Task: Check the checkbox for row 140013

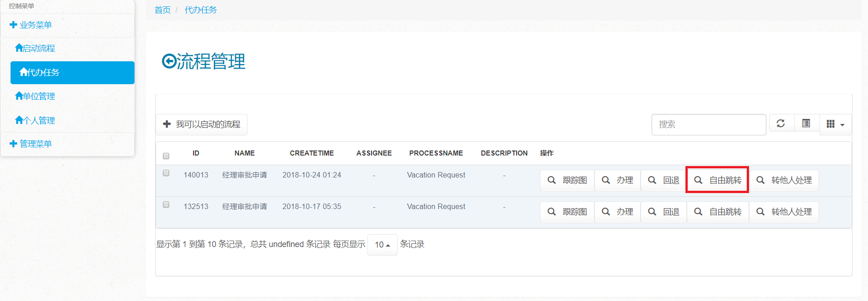Action: pos(166,173)
